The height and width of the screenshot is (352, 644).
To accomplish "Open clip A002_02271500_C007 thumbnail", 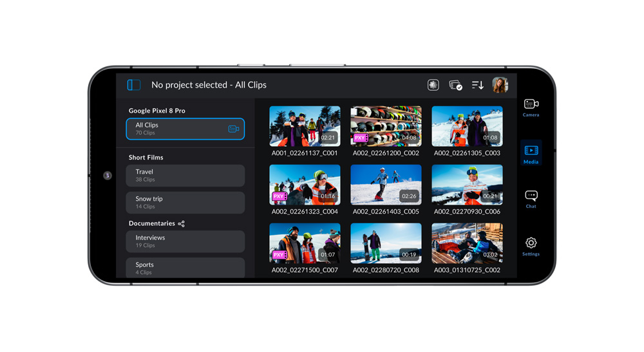I will point(305,243).
